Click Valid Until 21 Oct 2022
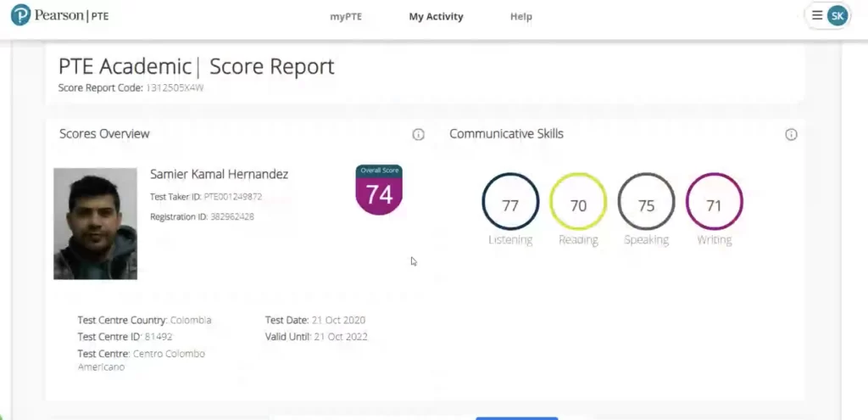This screenshot has width=868, height=420. tap(316, 337)
